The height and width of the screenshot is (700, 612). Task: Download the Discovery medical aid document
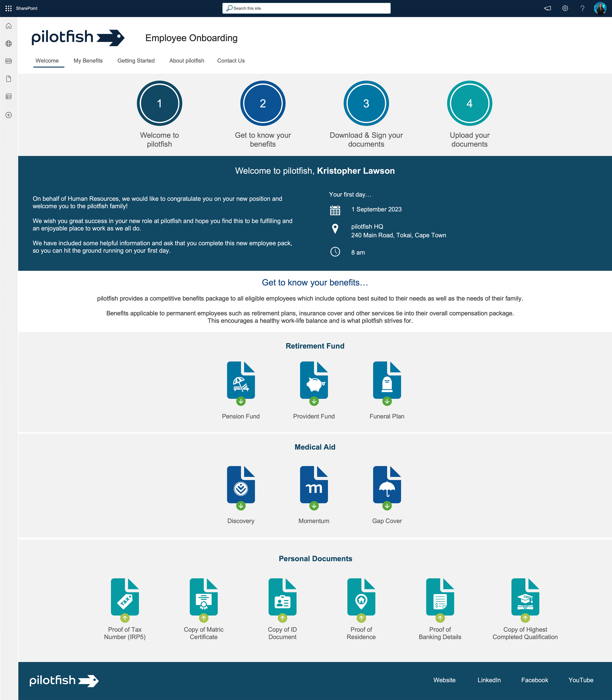tap(241, 488)
